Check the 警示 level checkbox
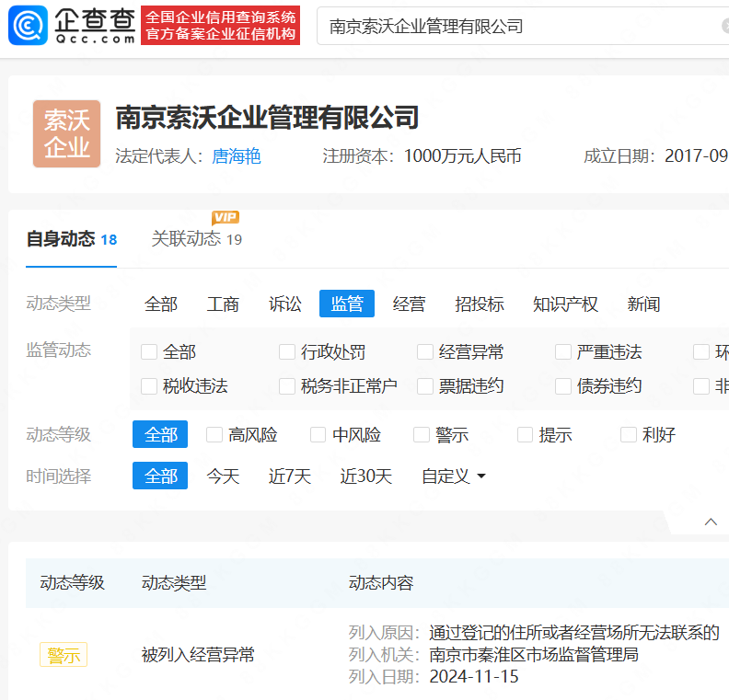Viewport: 729px width, 700px height. [422, 435]
